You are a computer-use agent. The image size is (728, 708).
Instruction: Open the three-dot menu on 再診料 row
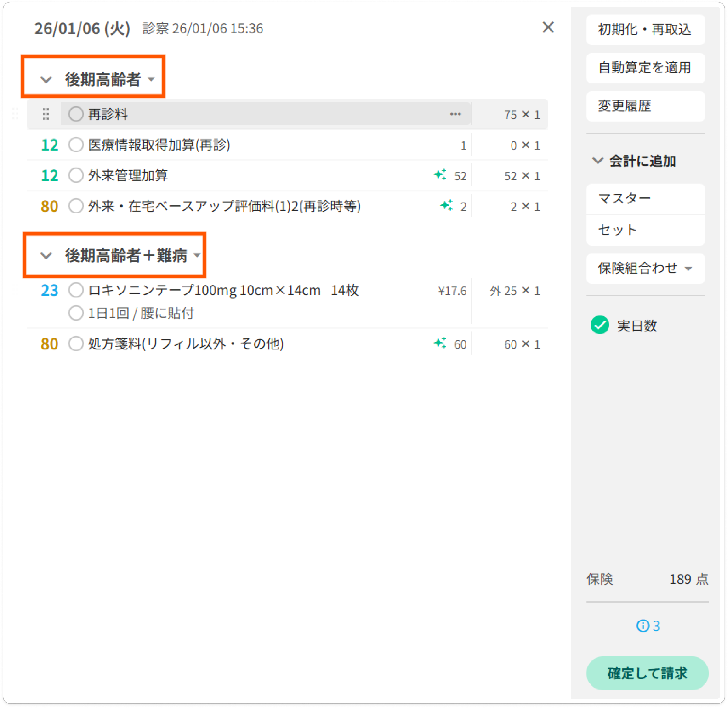pos(455,114)
